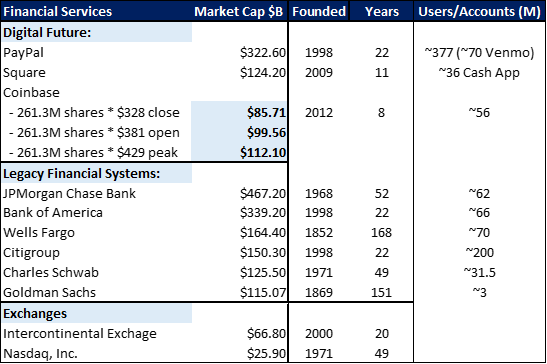
Task: Select Nasdaq's $25.90 market cap
Action: (267, 354)
